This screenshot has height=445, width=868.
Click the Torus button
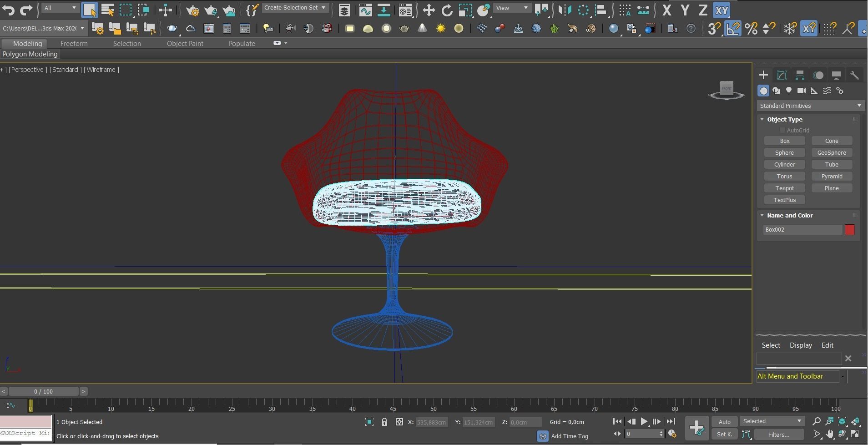pos(784,177)
